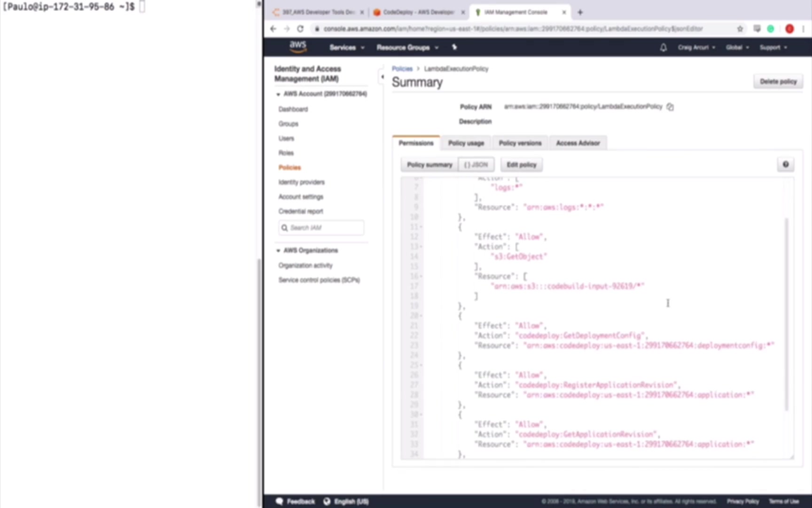This screenshot has height=508, width=812.
Task: Click the pin shortcut icon in AWS navbar
Action: click(x=454, y=47)
